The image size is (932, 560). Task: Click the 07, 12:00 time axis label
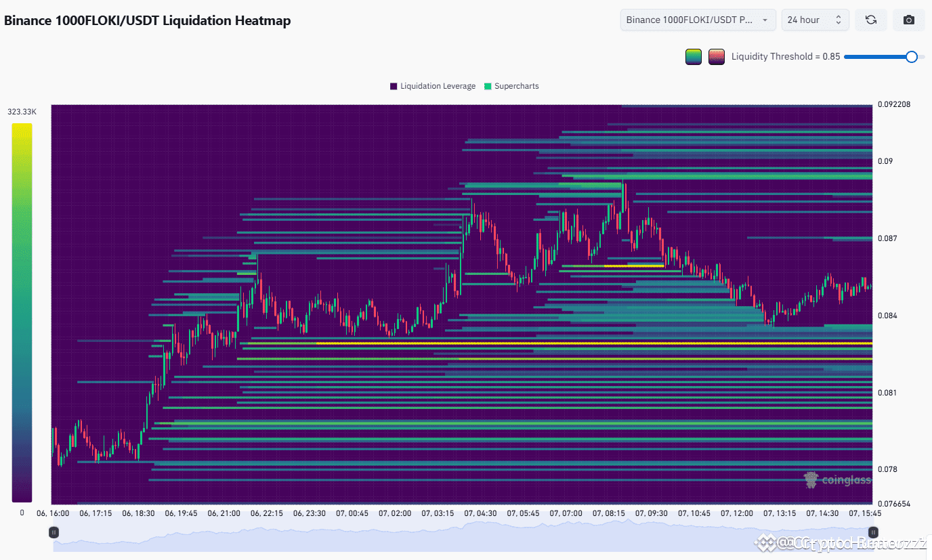[736, 513]
